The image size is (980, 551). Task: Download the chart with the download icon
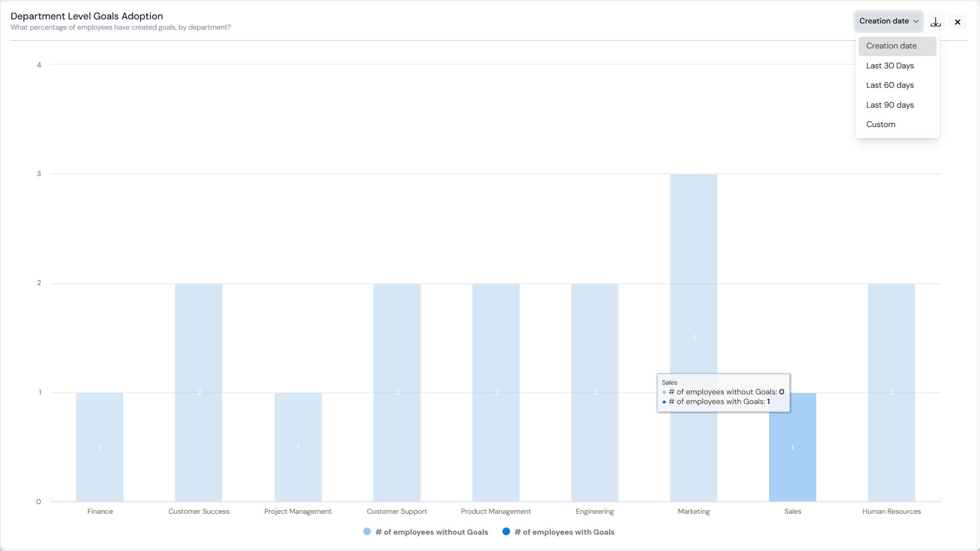936,22
